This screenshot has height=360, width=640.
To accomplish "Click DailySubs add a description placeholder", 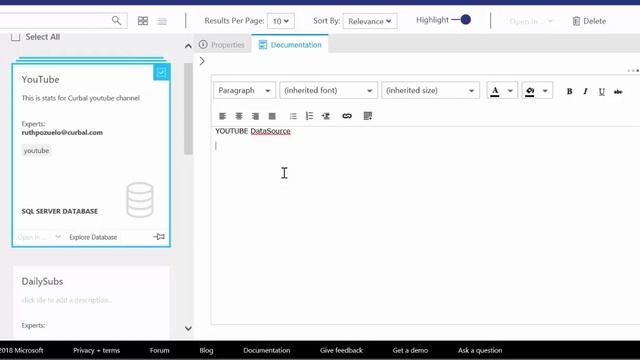I will click(67, 300).
